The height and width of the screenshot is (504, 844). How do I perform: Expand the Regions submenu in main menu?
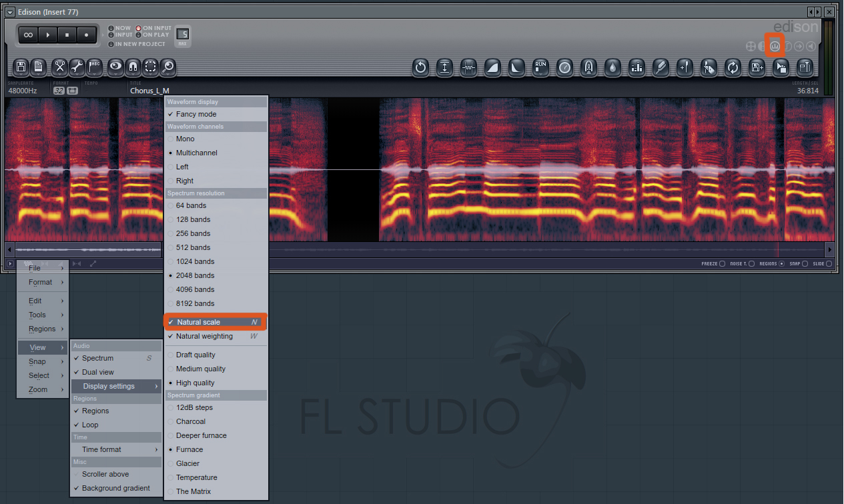tap(43, 329)
